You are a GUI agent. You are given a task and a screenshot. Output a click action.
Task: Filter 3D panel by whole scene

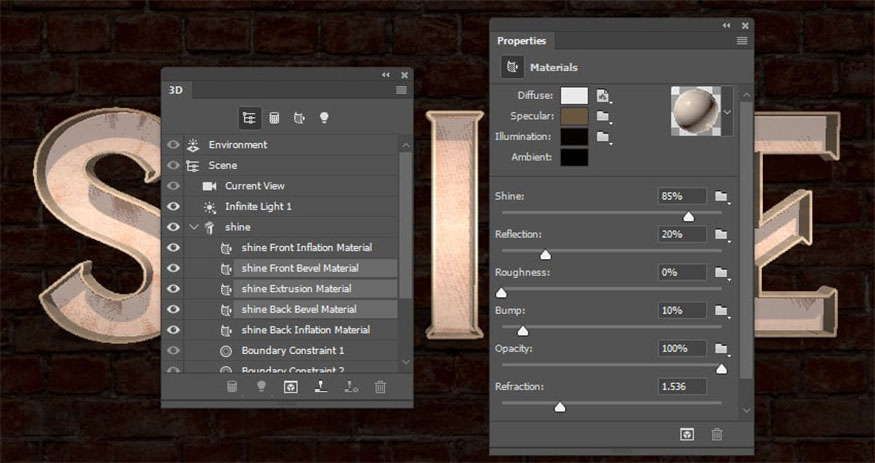click(x=249, y=117)
